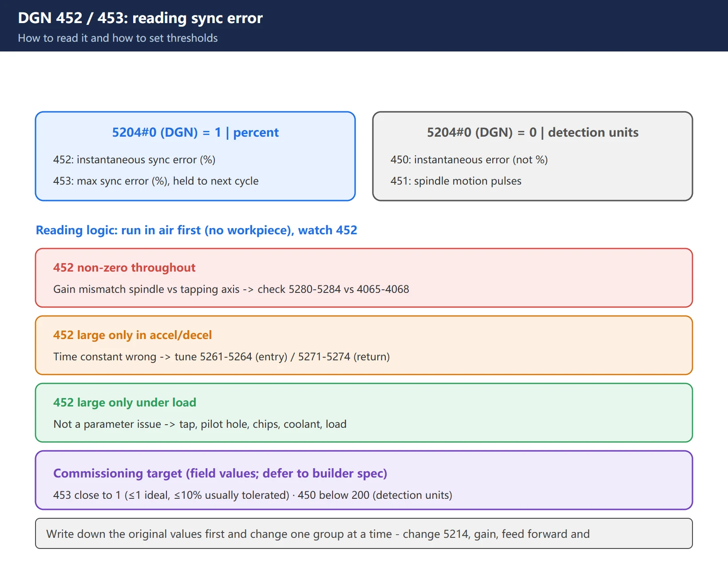728x568 pixels.
Task: Click the title "DGN 452 / 453: reading sync error"
Action: tap(140, 18)
